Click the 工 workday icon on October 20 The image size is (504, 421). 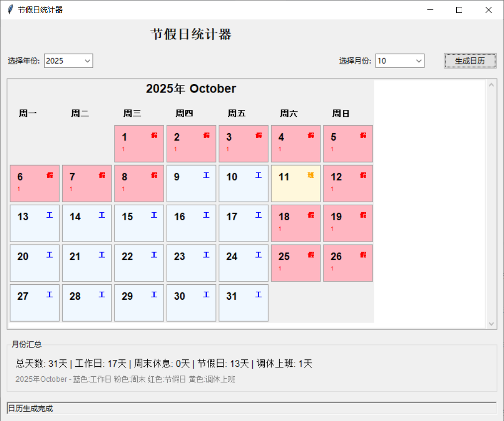pyautogui.click(x=49, y=254)
